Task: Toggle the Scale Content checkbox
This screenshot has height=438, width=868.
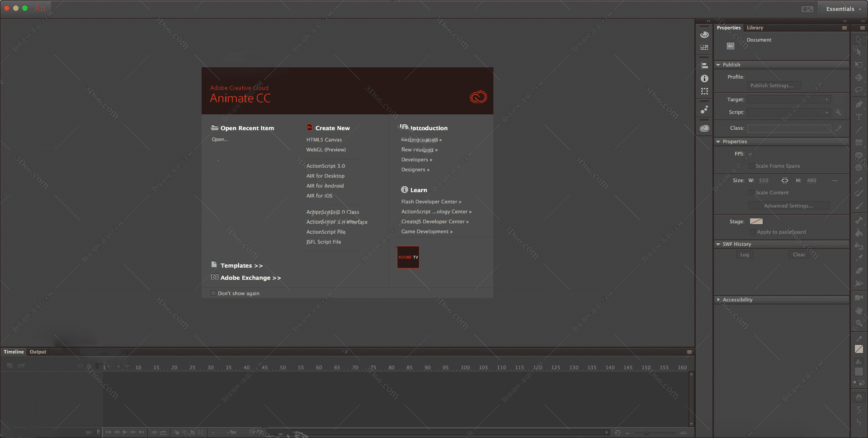Action: click(x=751, y=193)
